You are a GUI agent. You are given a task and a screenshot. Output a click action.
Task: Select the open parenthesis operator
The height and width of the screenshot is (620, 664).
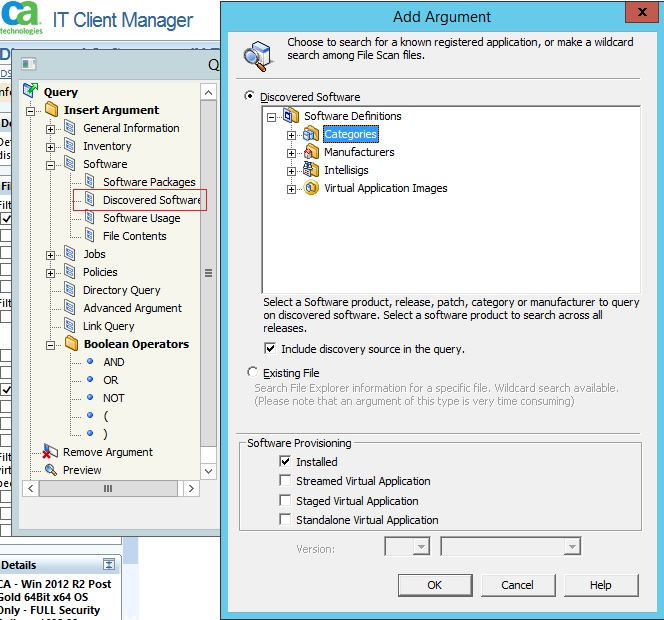point(106,415)
